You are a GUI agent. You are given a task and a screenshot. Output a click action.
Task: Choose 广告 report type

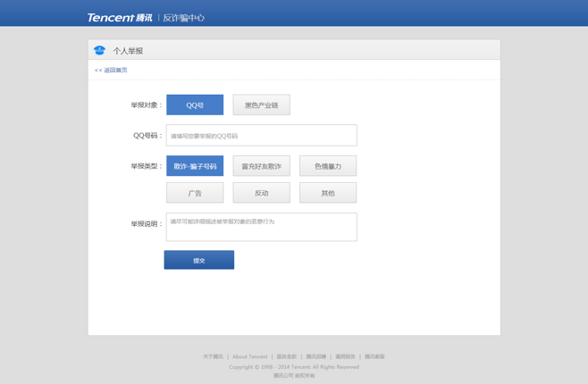[195, 193]
